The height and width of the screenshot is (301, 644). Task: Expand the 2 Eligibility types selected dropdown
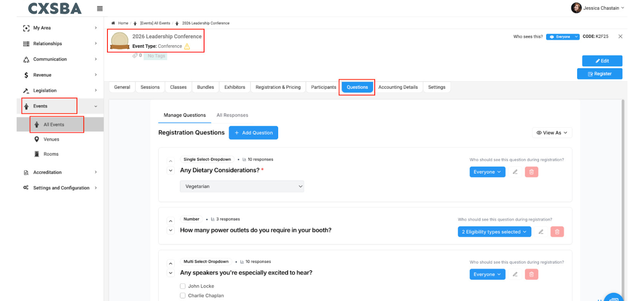(494, 232)
